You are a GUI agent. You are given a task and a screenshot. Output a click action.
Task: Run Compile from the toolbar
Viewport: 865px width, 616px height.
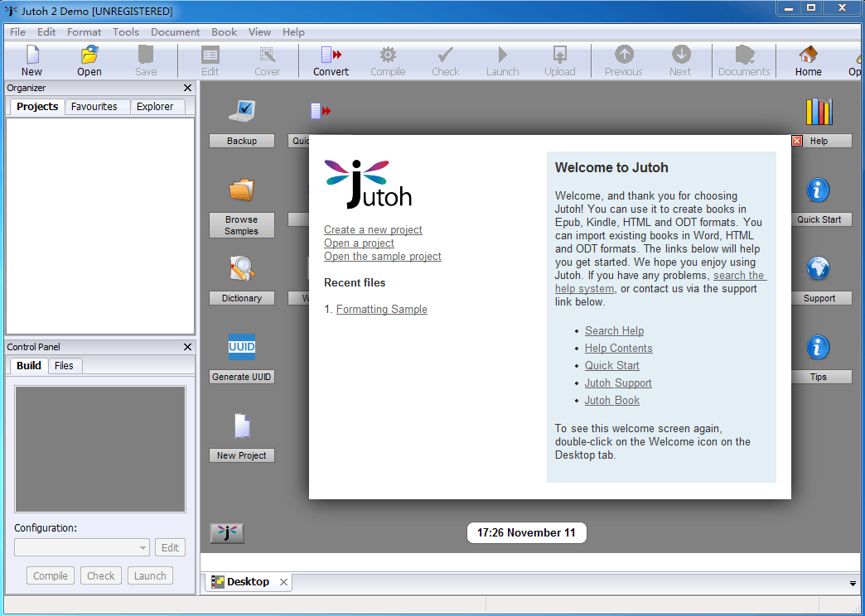click(387, 60)
